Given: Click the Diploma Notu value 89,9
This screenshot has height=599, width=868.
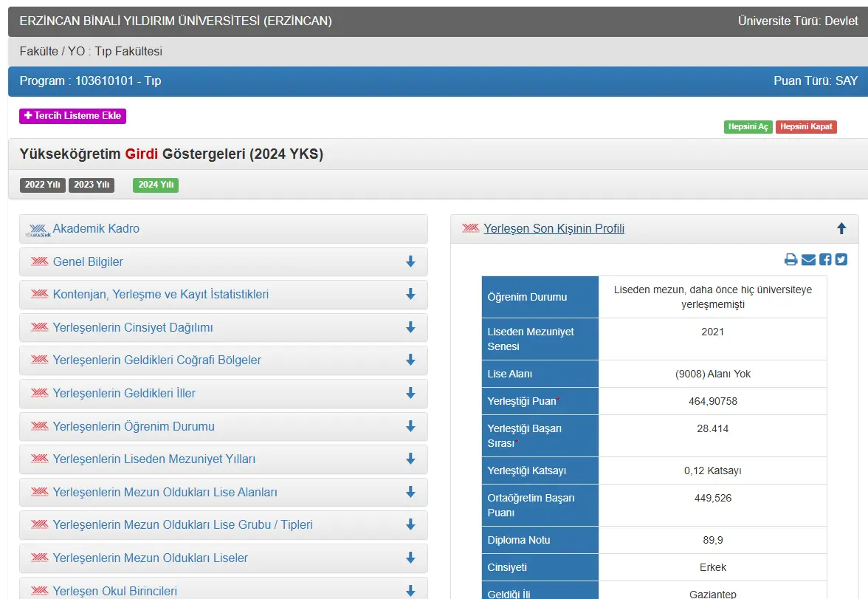Looking at the screenshot, I should (712, 540).
